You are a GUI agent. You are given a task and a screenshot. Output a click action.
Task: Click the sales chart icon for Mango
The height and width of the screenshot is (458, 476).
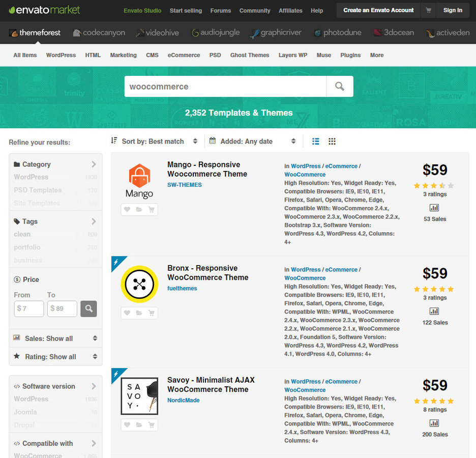[434, 208]
